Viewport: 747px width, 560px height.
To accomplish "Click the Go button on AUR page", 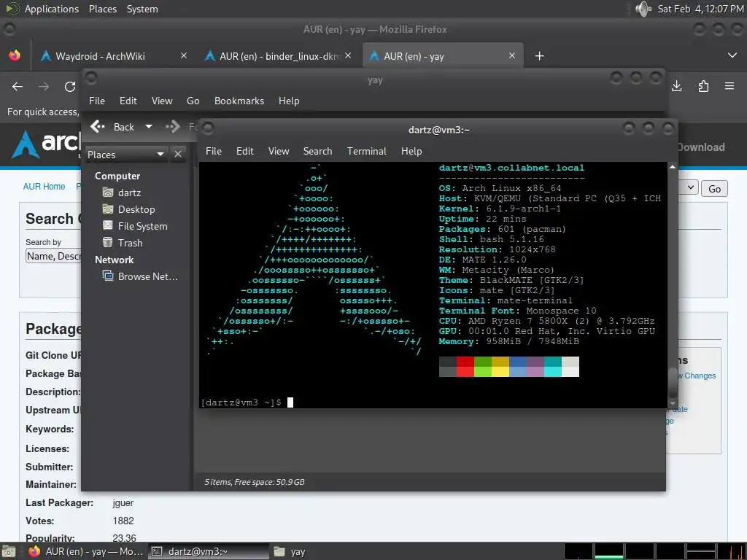I will (714, 189).
